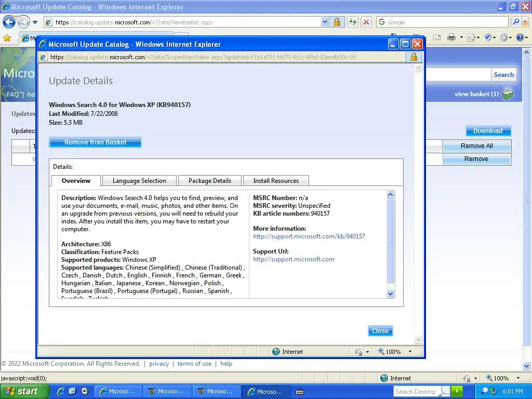Click the Read Mail envelope icon
The height and width of the screenshot is (399, 532).
coord(437,37)
